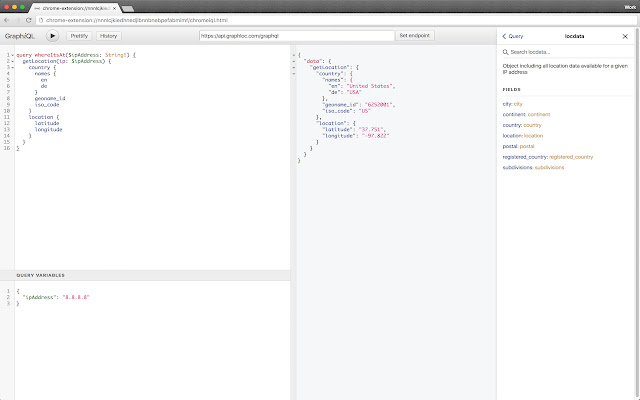Open the registered_country type link
This screenshot has height=400, width=640.
pos(571,156)
